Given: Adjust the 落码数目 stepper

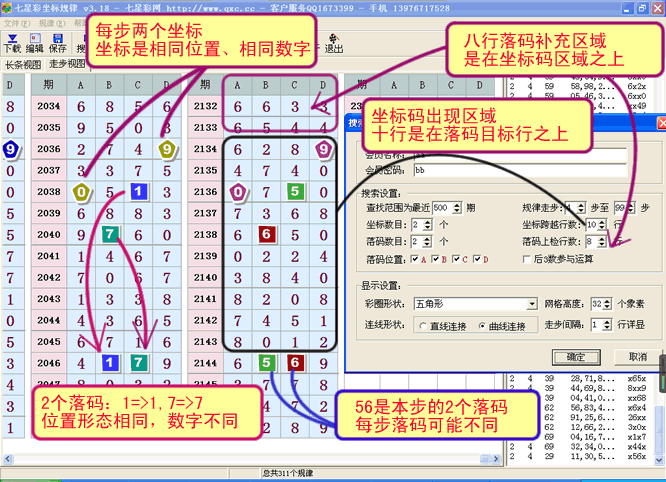Looking at the screenshot, I should (428, 242).
